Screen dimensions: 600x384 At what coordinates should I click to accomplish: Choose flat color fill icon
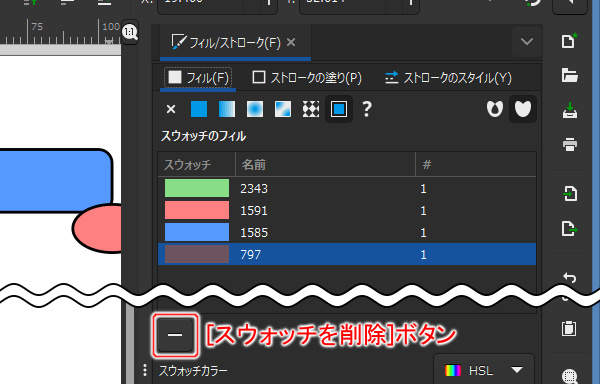[x=199, y=109]
